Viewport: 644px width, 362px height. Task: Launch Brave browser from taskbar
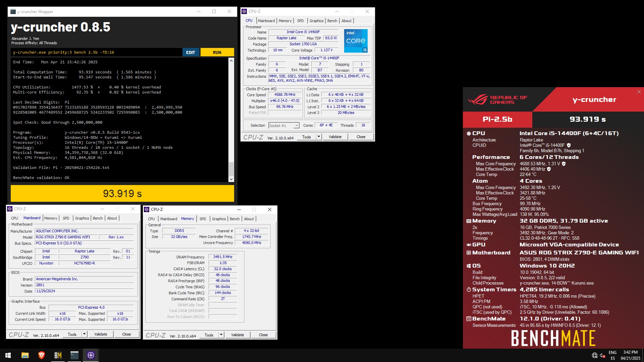coord(41,355)
